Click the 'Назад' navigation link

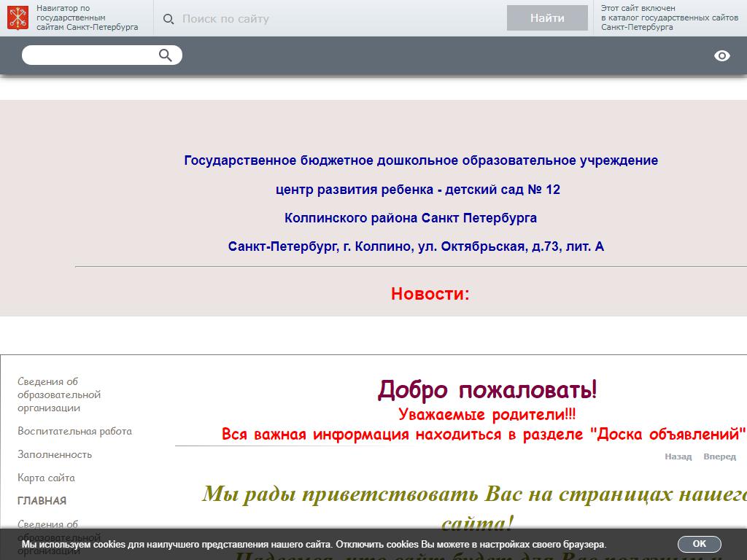(678, 456)
